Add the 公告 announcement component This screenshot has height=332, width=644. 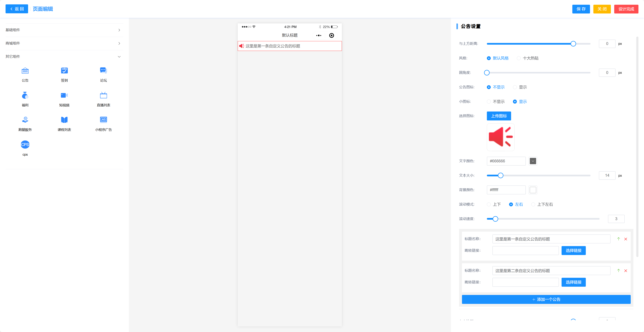click(x=25, y=74)
